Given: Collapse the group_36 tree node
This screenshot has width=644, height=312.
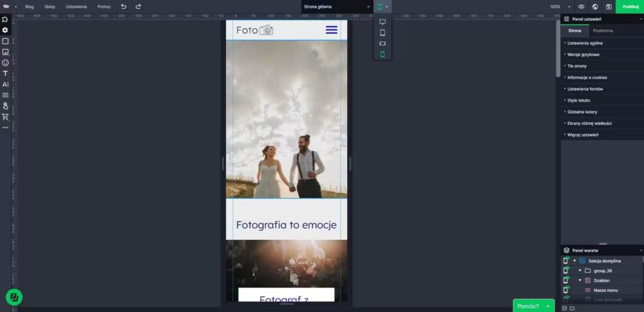Looking at the screenshot, I should (580, 270).
